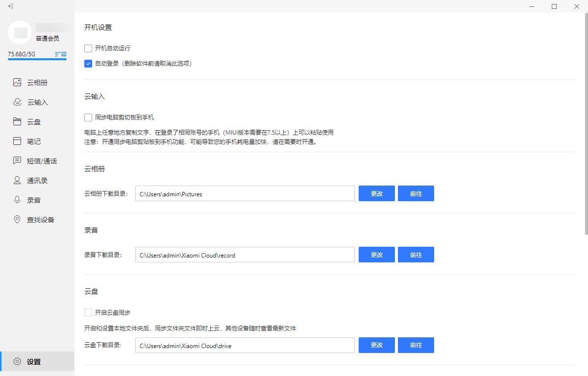Click the cloud drive download path input field
This screenshot has width=588, height=376.
pos(245,345)
